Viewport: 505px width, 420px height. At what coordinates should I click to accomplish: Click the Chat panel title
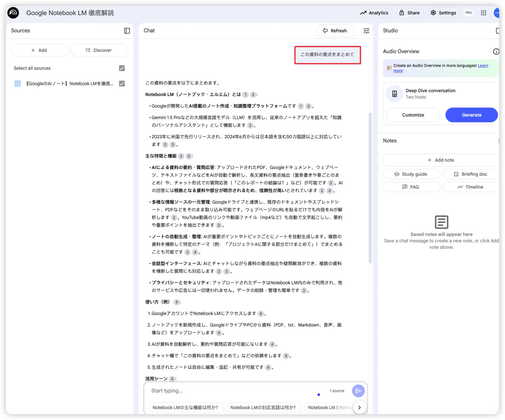149,31
